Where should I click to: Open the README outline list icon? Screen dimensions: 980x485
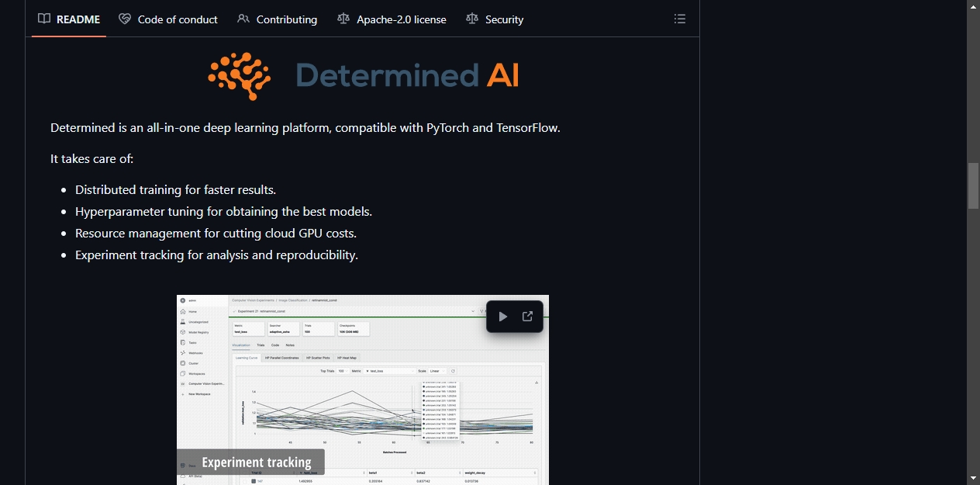(680, 19)
